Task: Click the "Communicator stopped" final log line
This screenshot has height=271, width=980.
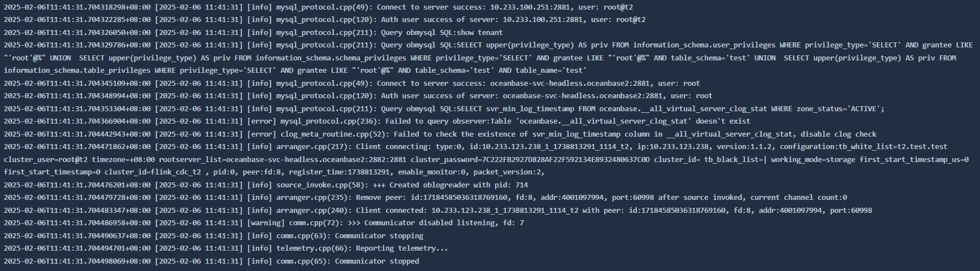Action: click(x=211, y=261)
